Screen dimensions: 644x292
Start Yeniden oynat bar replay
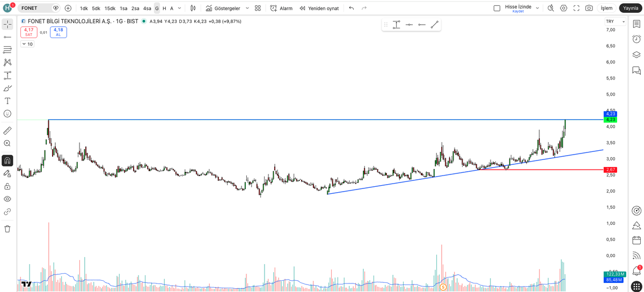tap(319, 8)
